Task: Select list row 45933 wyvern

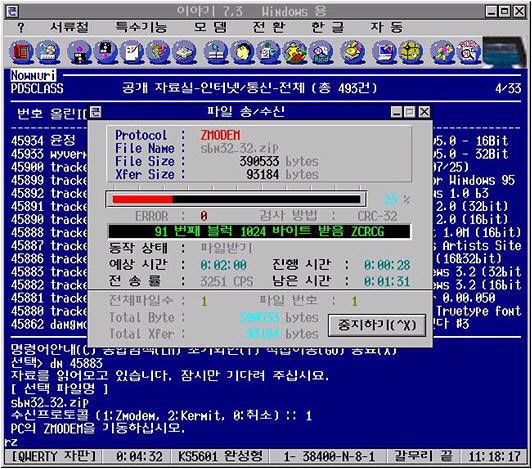Action: click(x=49, y=154)
